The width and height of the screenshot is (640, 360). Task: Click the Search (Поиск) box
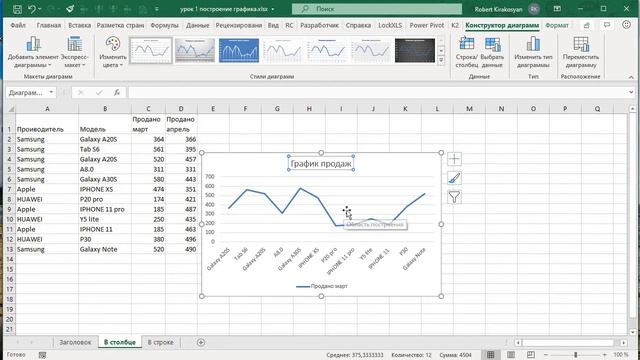tap(377, 9)
